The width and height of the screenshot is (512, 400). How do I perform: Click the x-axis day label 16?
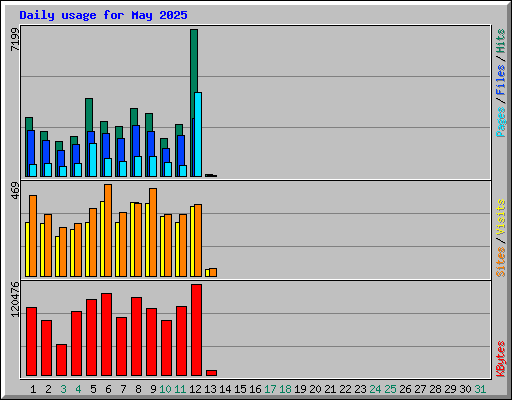point(255,389)
